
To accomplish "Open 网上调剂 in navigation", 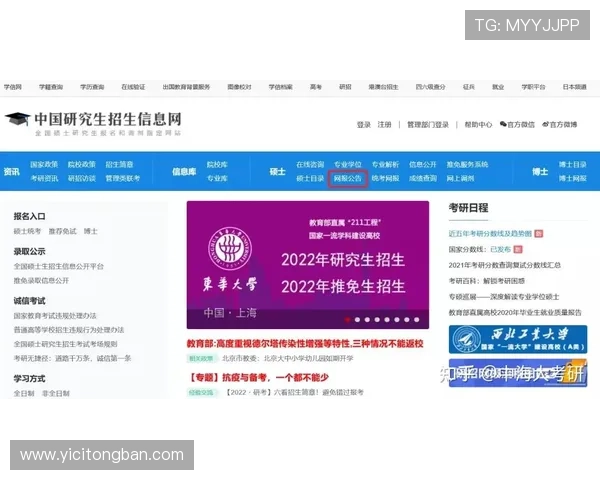I will [460, 178].
